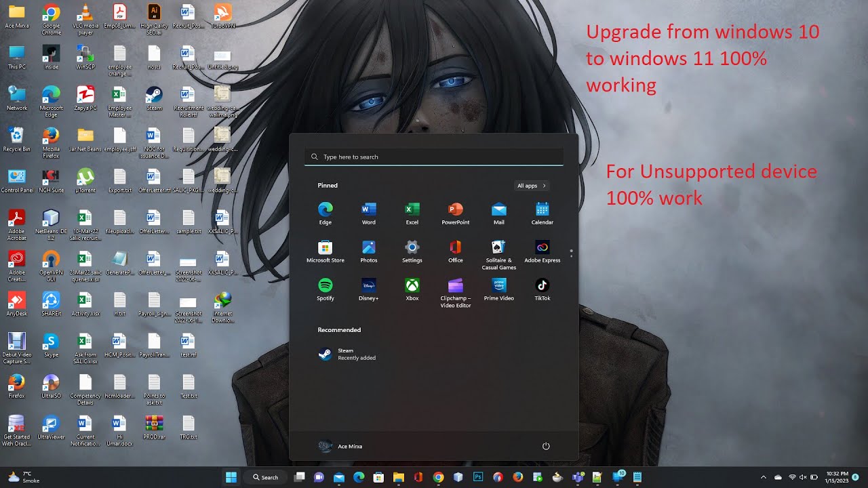Open Task View on the taskbar
868x488 pixels.
pyautogui.click(x=300, y=477)
